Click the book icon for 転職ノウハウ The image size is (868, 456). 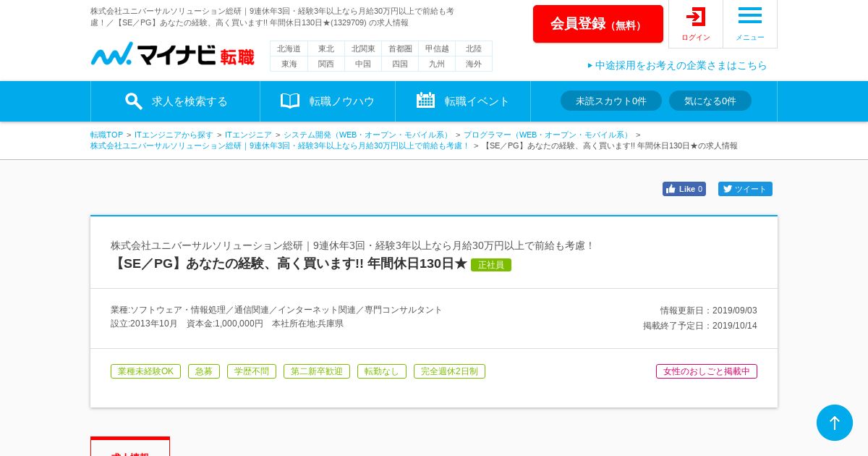pyautogui.click(x=290, y=101)
